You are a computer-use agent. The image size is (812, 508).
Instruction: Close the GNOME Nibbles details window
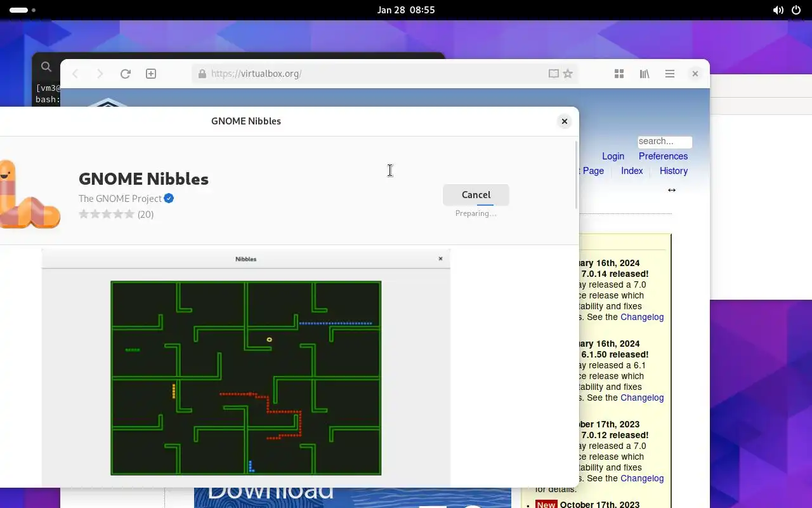pyautogui.click(x=564, y=121)
